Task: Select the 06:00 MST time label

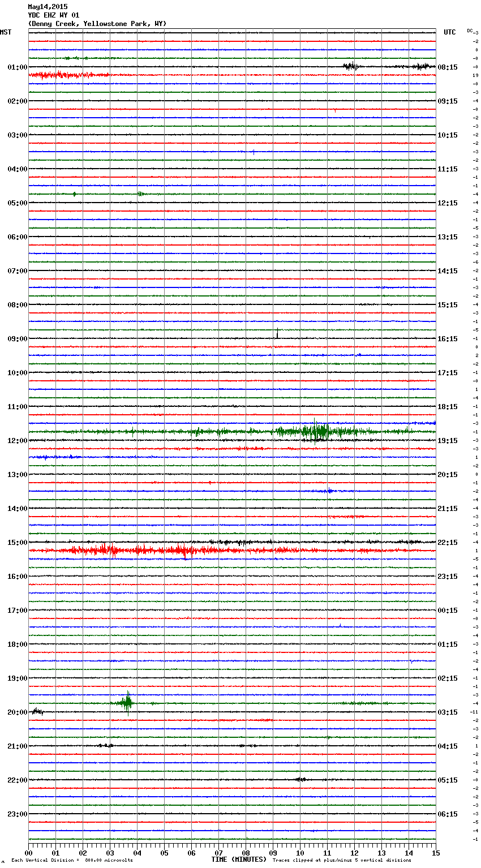Action: pos(18,237)
